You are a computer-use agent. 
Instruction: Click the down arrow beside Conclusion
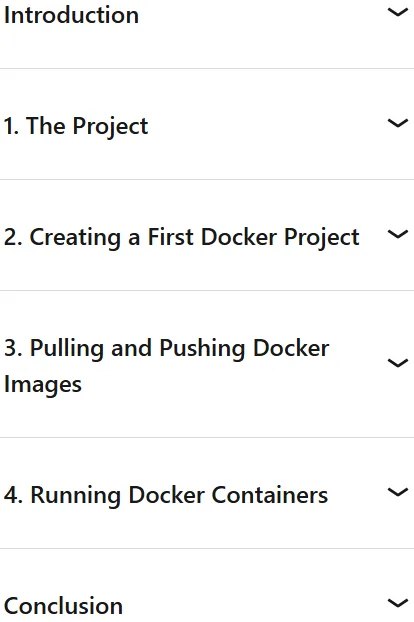point(397,603)
